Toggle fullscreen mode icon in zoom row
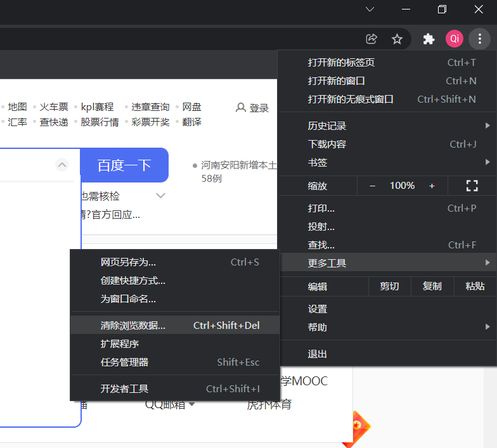 (472, 186)
